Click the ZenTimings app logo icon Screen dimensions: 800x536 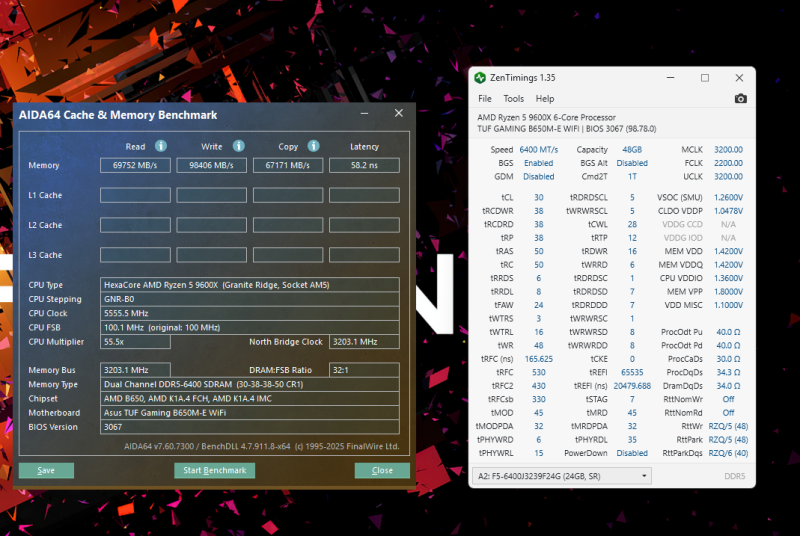(x=480, y=78)
